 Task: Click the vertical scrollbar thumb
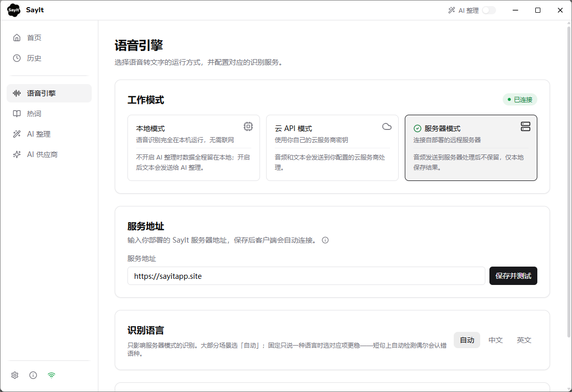click(569, 180)
